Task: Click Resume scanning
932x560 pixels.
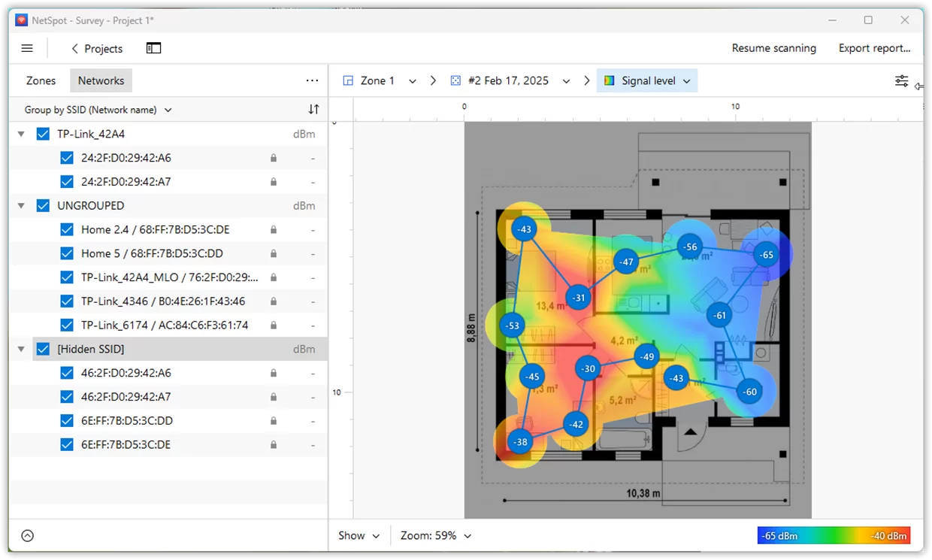Action: tap(773, 48)
